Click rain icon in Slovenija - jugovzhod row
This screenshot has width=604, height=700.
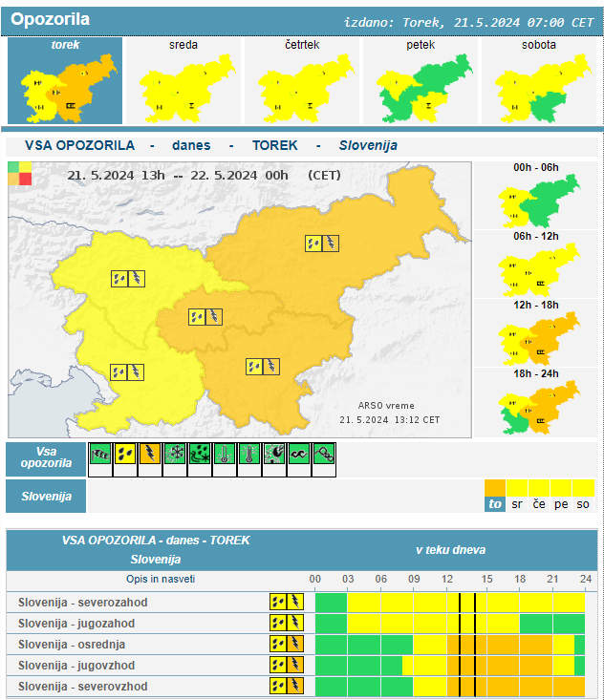pyautogui.click(x=278, y=665)
